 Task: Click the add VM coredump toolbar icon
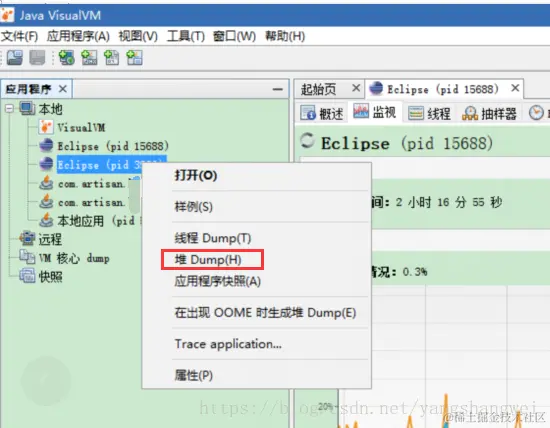[112, 58]
